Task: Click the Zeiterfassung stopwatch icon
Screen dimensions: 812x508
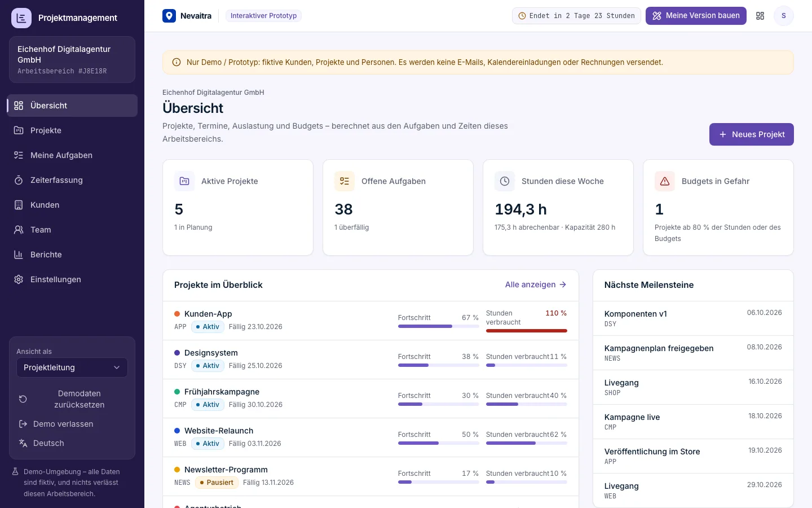Action: point(19,180)
